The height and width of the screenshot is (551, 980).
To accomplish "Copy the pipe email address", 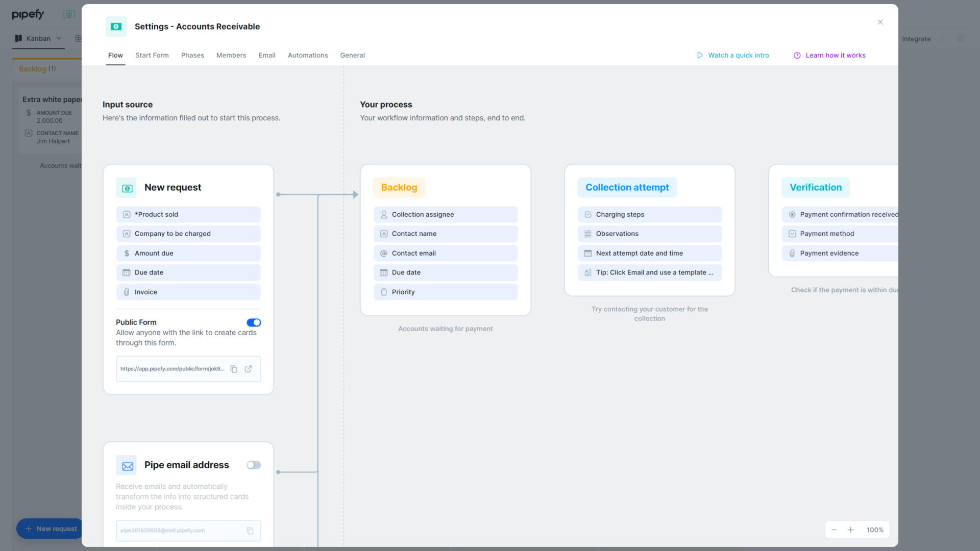I will pos(250,531).
